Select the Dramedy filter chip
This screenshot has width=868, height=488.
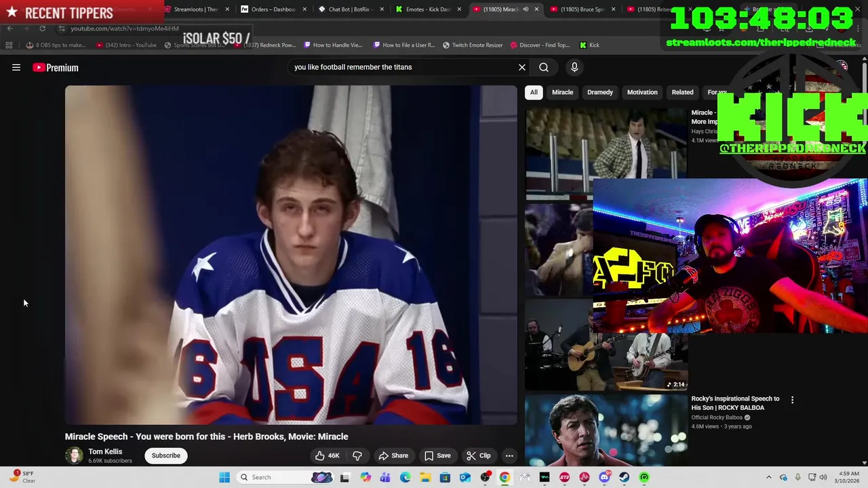pyautogui.click(x=600, y=92)
